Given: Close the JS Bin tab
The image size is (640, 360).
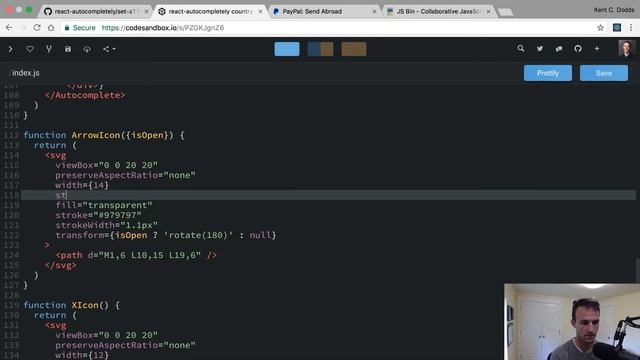Looking at the screenshot, I should click(488, 11).
